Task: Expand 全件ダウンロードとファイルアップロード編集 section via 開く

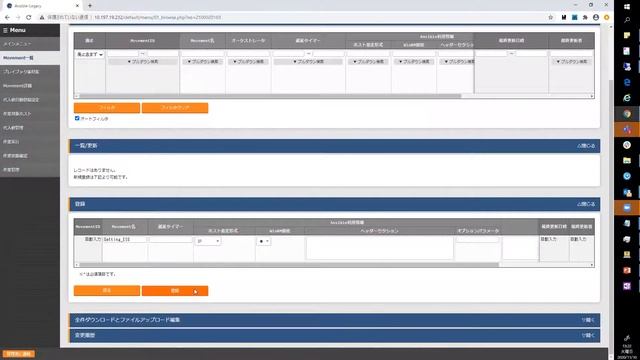Action: (x=588, y=320)
